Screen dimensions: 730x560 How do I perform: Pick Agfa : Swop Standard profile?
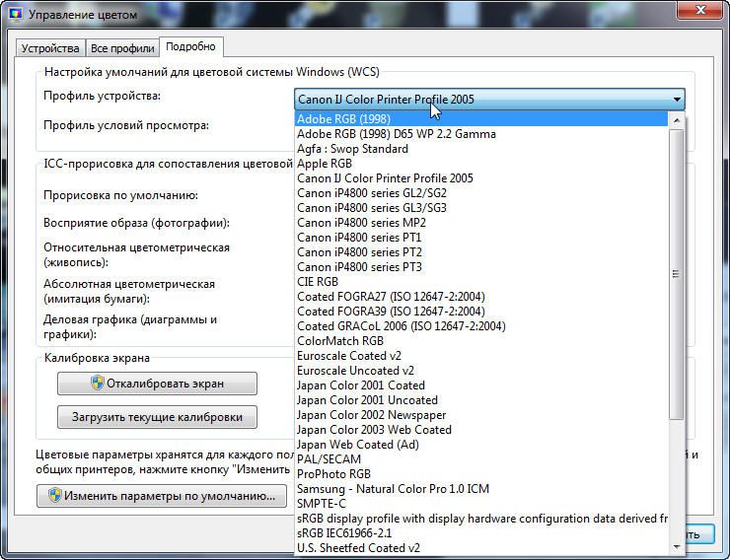(481, 149)
